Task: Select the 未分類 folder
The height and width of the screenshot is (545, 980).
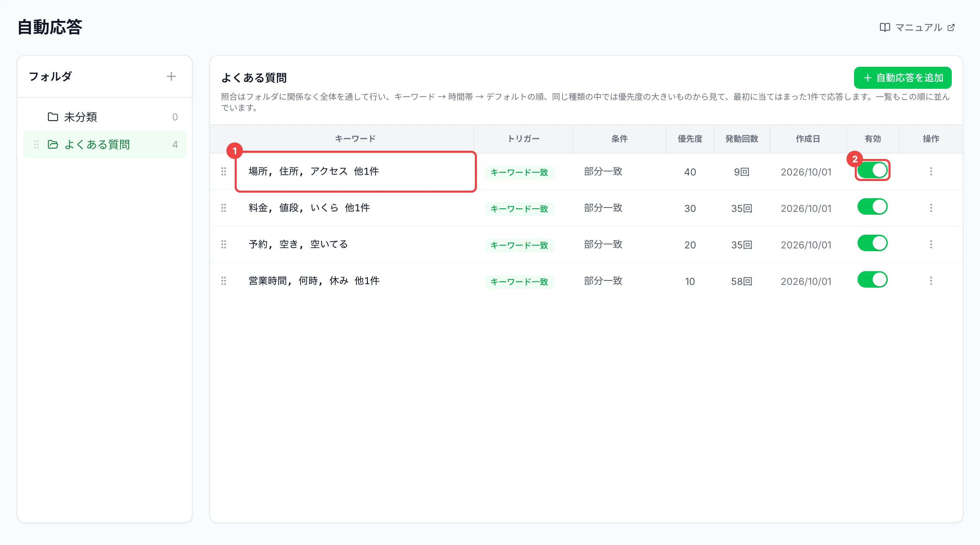Action: (105, 117)
